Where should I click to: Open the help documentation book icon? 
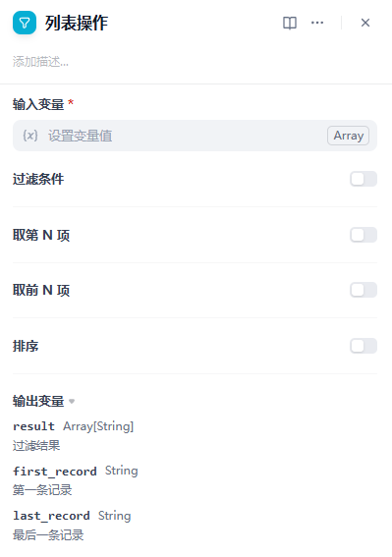pyautogui.click(x=290, y=24)
